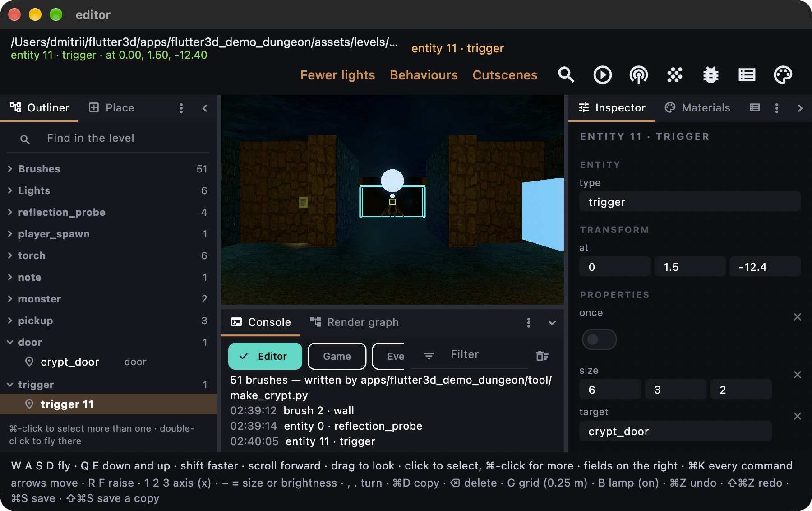Image resolution: width=812 pixels, height=511 pixels.
Task: Open Cutscenes
Action: click(505, 75)
